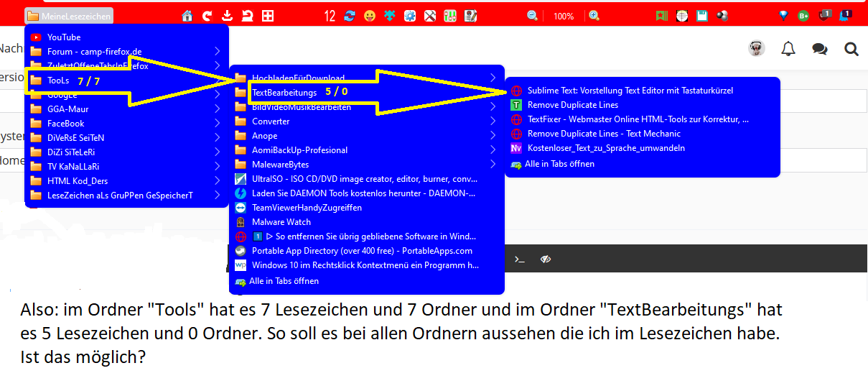Click the green B+ extension icon
Viewport: 868px width, 386px height.
(804, 16)
